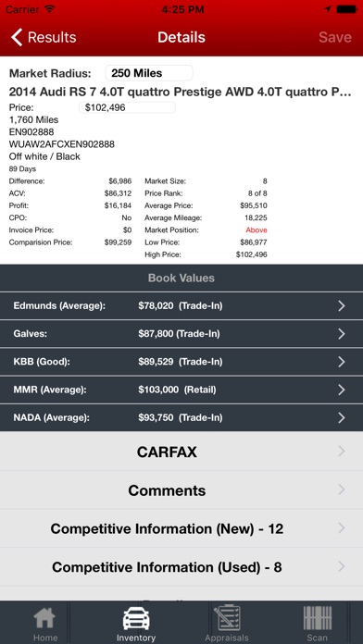
Task: Open the NADA (Average) row chevron
Action: tap(341, 417)
